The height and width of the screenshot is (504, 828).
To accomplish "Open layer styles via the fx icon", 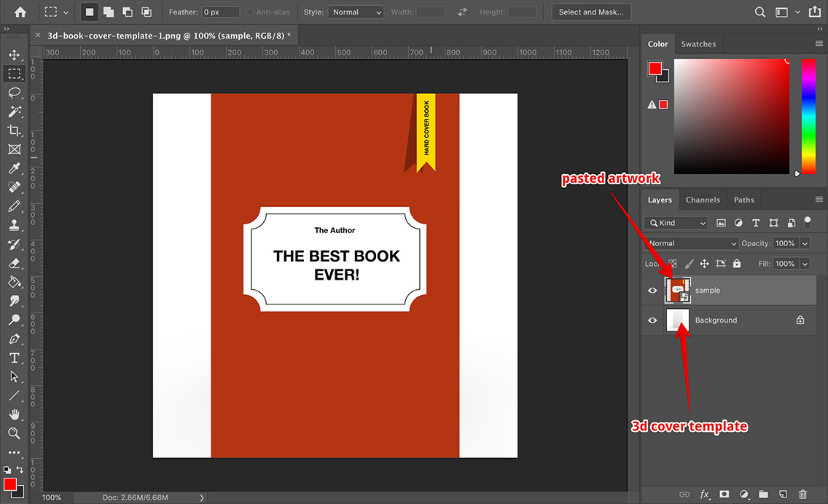I will pyautogui.click(x=705, y=494).
